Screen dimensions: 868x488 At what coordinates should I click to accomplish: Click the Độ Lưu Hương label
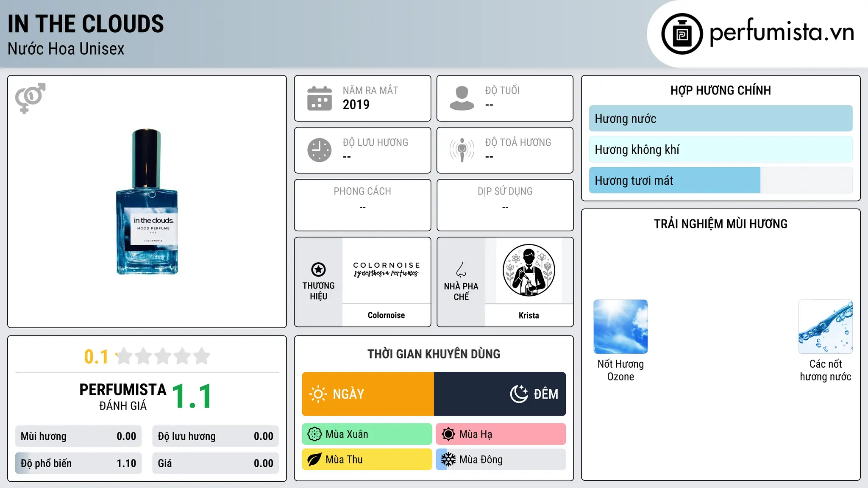(x=376, y=142)
